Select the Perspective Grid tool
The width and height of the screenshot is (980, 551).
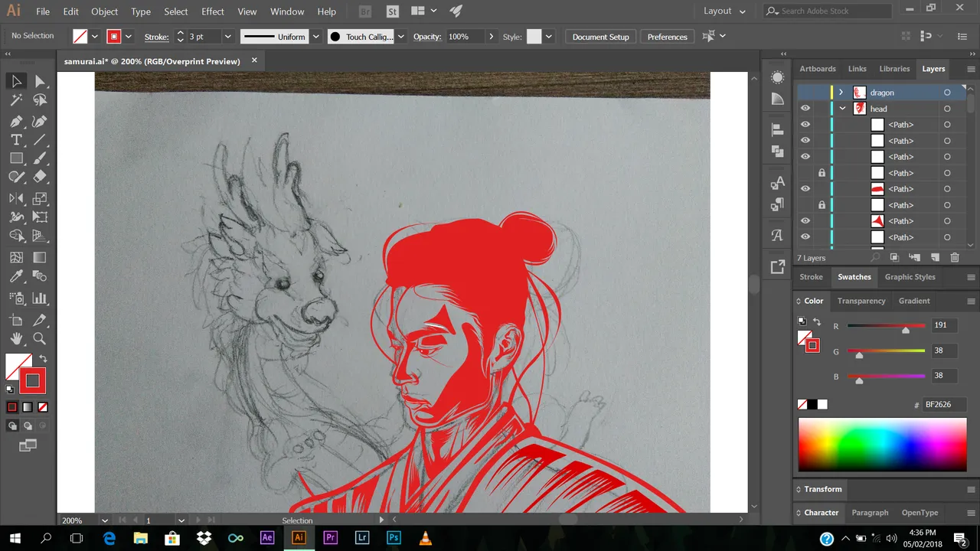(x=40, y=236)
